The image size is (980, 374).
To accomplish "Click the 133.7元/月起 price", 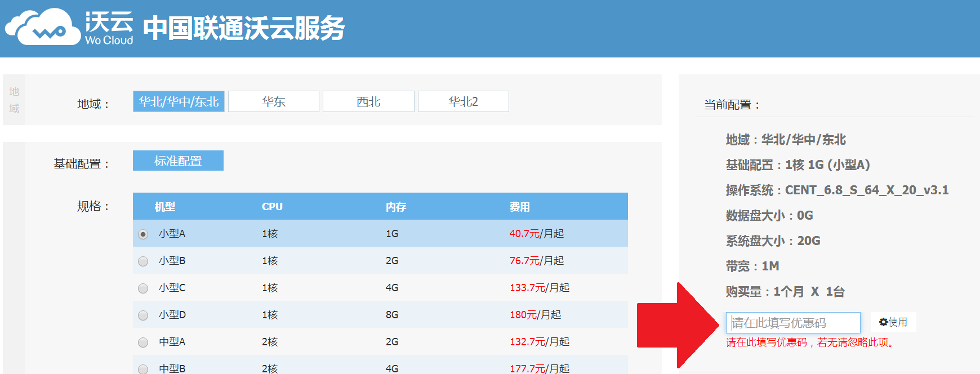I will point(540,287).
